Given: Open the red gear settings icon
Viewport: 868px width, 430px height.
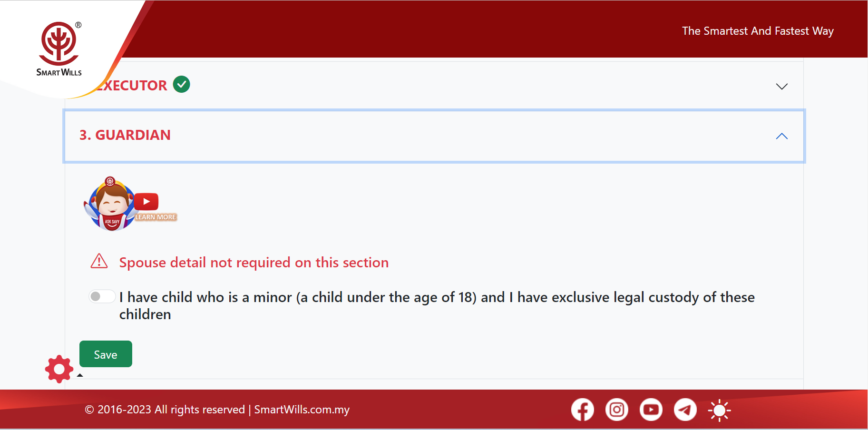Looking at the screenshot, I should 59,369.
